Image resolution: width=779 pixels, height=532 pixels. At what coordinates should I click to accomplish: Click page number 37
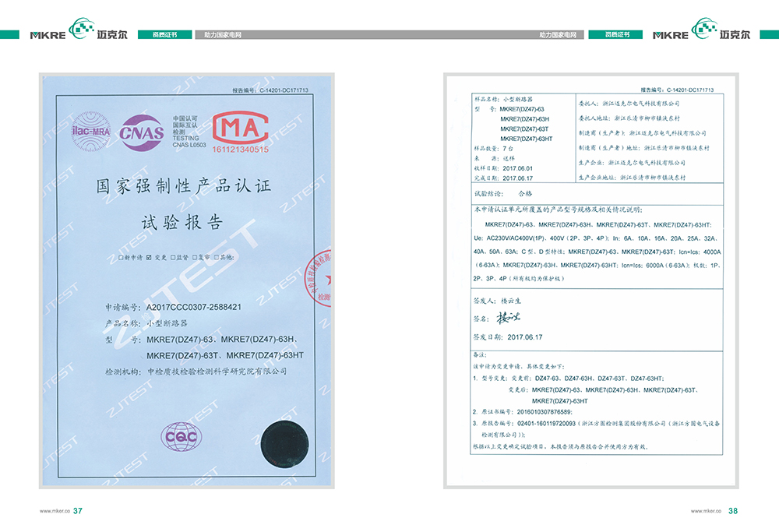click(78, 511)
